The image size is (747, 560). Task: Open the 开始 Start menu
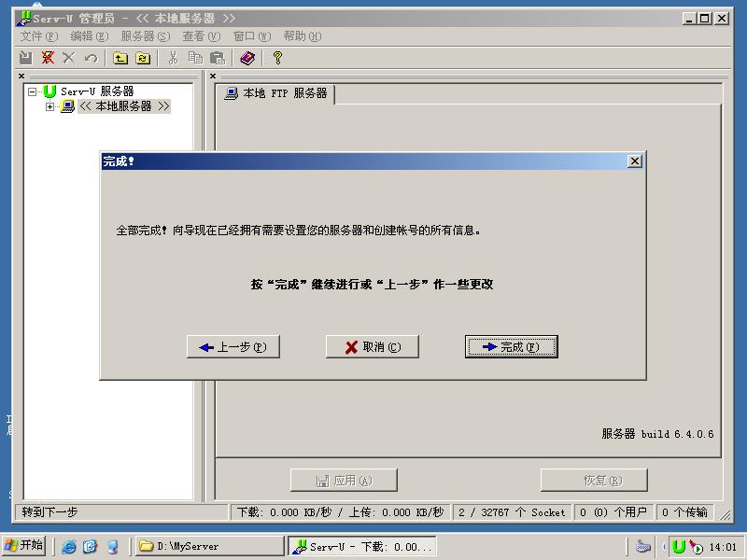pos(24,545)
